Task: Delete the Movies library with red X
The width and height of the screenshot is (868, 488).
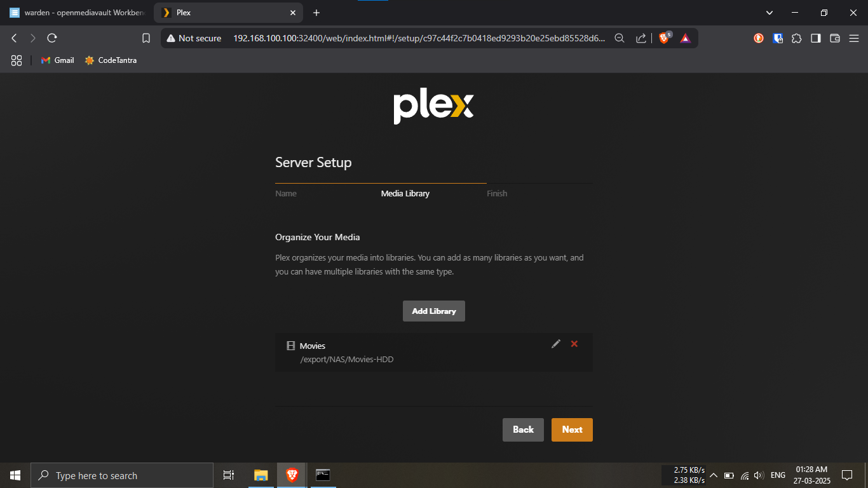Action: pos(574,344)
